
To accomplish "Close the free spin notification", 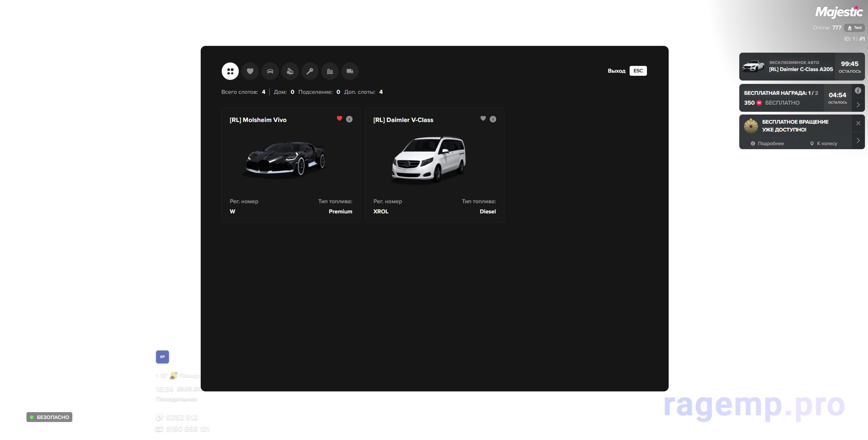I will click(x=858, y=123).
